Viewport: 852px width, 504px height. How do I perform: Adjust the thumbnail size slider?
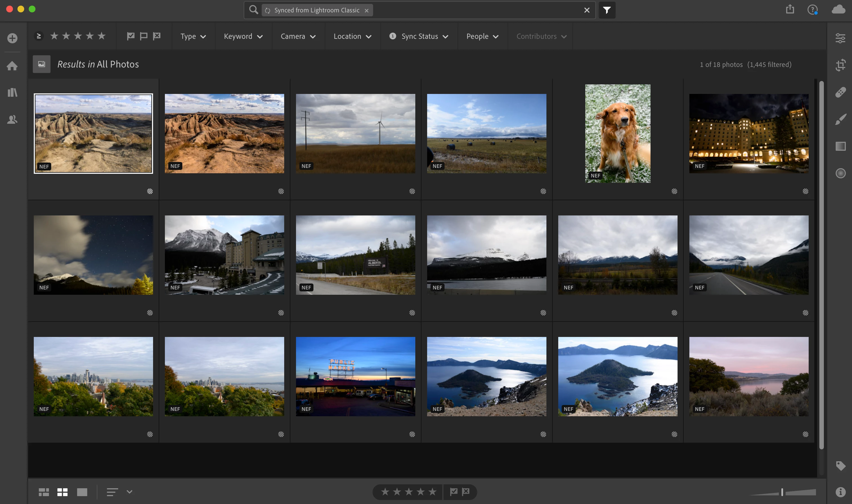(782, 492)
